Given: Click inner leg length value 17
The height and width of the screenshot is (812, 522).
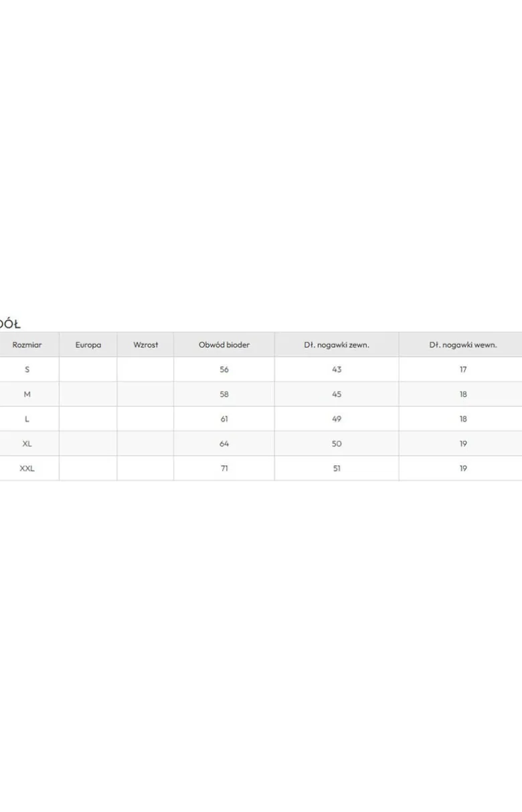Looking at the screenshot, I should [x=463, y=370].
